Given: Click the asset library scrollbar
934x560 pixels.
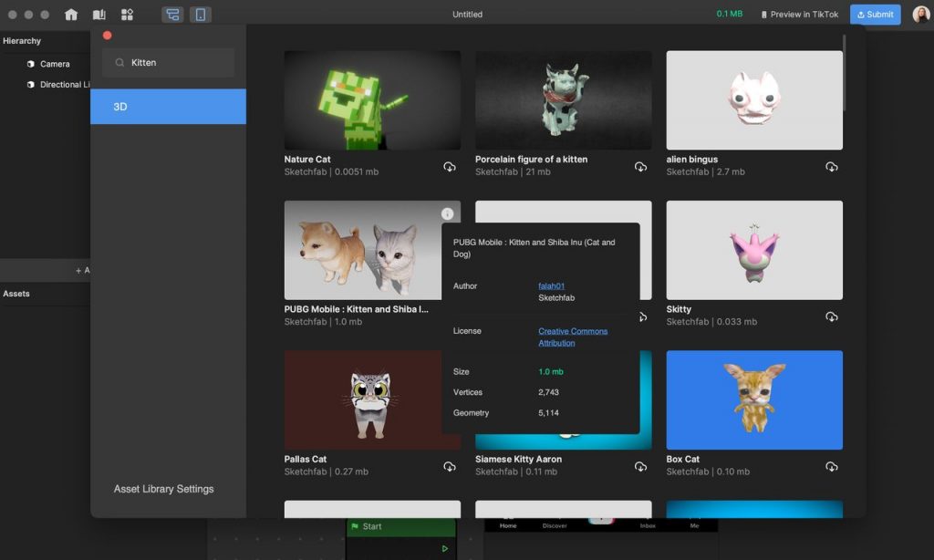Looking at the screenshot, I should (844, 73).
